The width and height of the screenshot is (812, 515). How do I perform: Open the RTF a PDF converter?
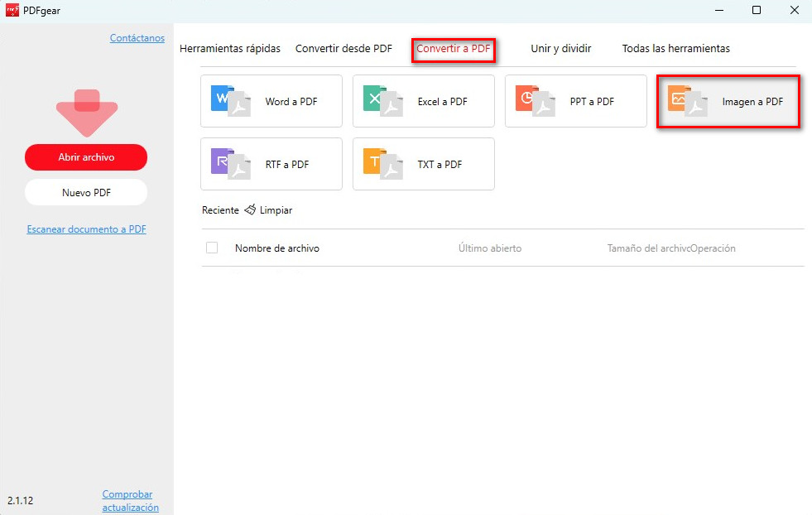(271, 164)
